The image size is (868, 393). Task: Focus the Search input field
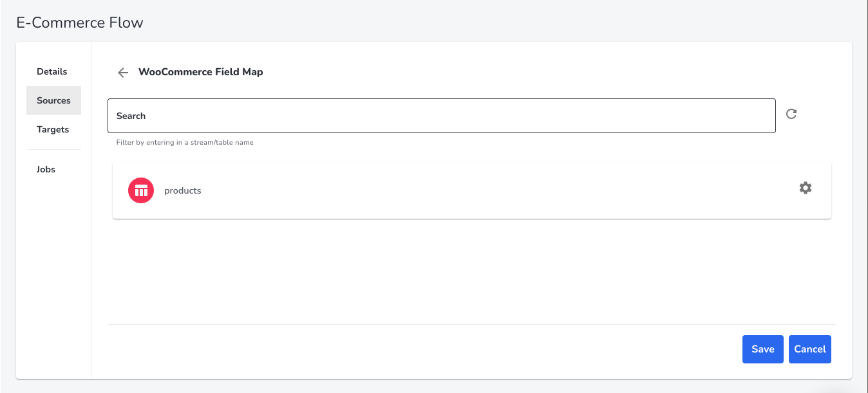tap(441, 116)
